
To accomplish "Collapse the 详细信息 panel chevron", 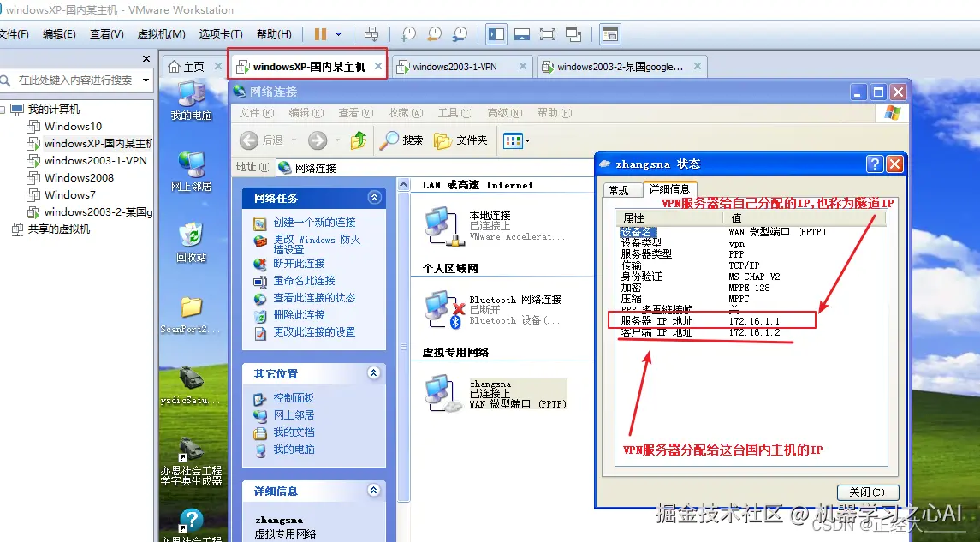I will 374,490.
